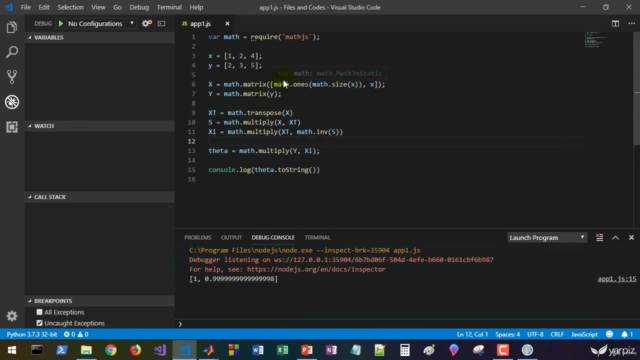The width and height of the screenshot is (640, 360).
Task: Open the File menu
Action: pos(26,7)
